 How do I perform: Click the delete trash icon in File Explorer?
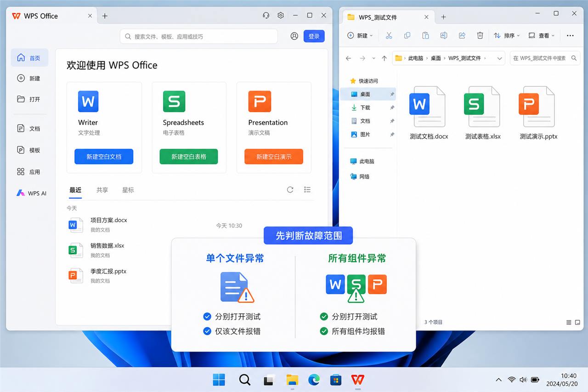pos(480,35)
